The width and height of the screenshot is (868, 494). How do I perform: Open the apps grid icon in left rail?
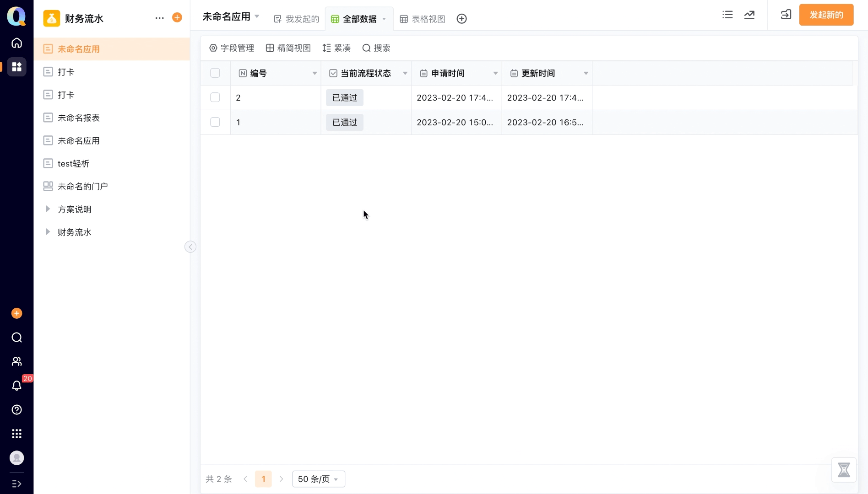pyautogui.click(x=16, y=67)
